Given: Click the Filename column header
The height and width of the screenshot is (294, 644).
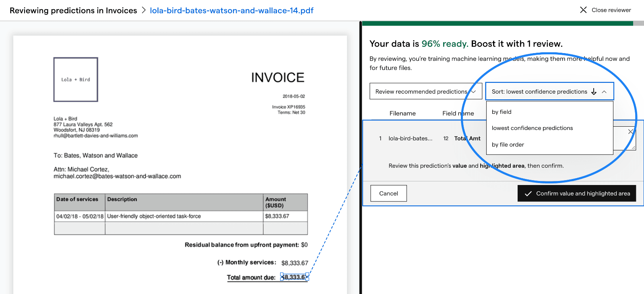Looking at the screenshot, I should point(402,113).
